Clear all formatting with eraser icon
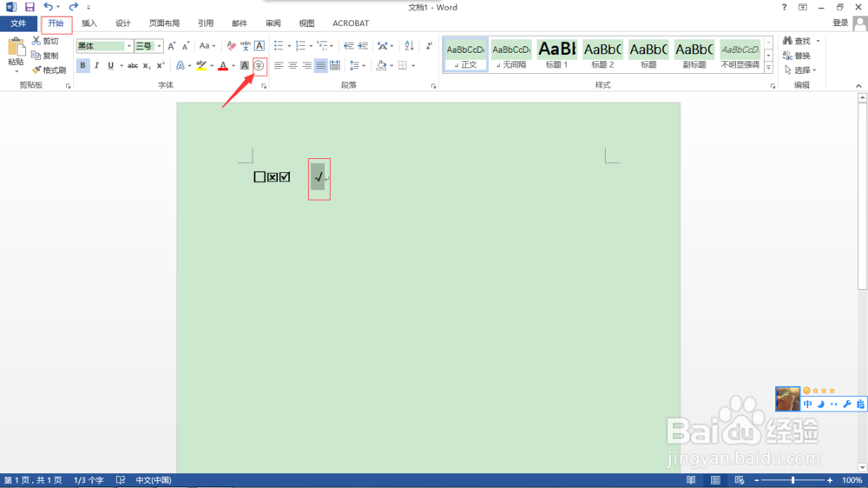Screen dimensions: 868x488 click(232, 46)
